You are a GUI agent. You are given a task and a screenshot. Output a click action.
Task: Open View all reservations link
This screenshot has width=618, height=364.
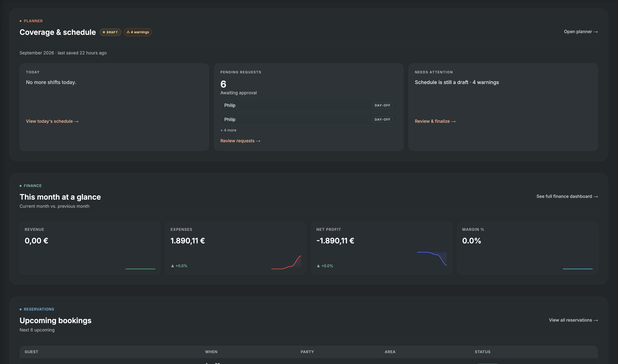(573, 320)
